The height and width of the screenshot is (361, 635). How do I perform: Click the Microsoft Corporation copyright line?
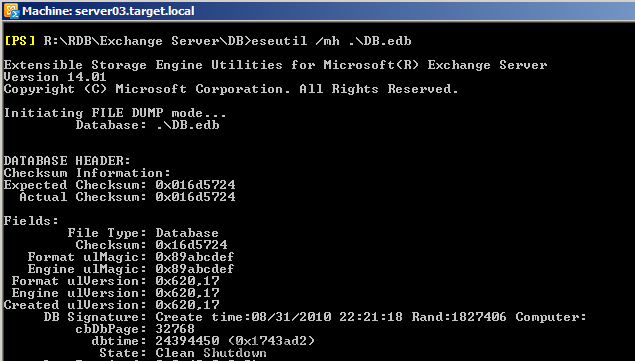coord(231,89)
